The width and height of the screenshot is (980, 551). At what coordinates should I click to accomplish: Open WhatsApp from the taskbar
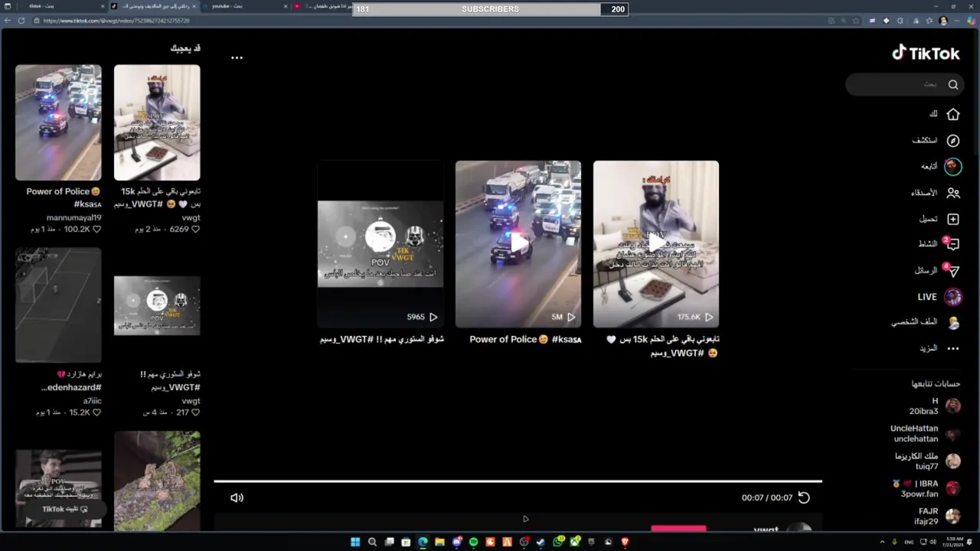pos(558,542)
